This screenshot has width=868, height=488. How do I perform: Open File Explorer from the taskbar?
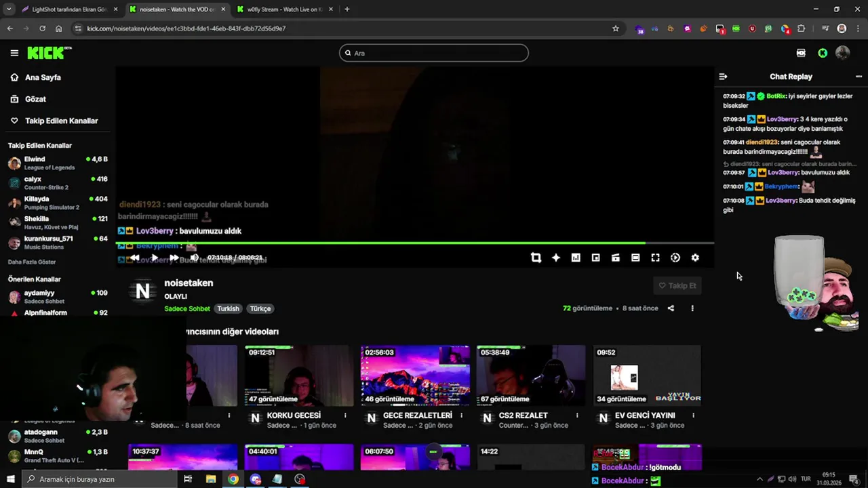point(211,479)
